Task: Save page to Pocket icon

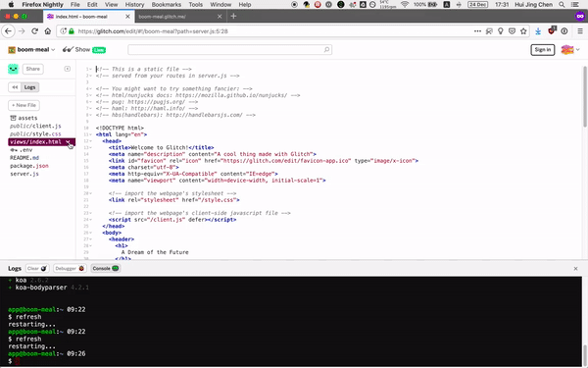Action: point(512,31)
